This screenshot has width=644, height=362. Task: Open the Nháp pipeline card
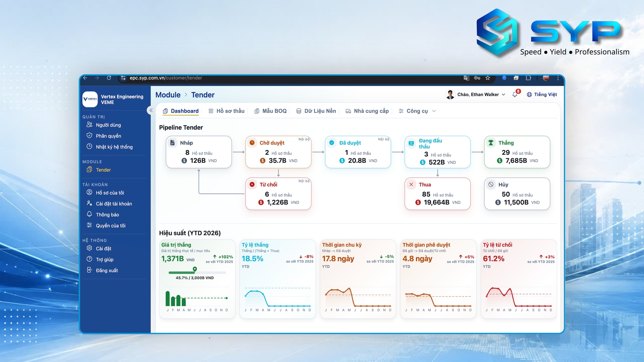coord(199,152)
